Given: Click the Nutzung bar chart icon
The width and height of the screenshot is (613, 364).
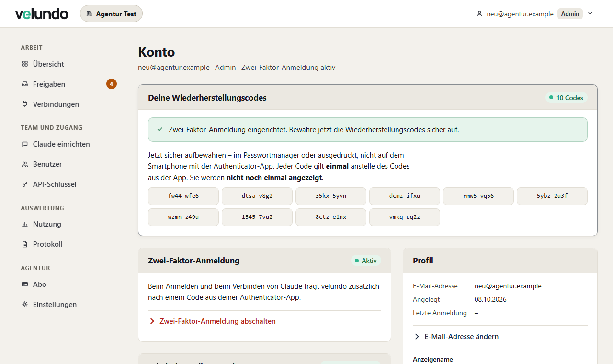Looking at the screenshot, I should point(25,224).
